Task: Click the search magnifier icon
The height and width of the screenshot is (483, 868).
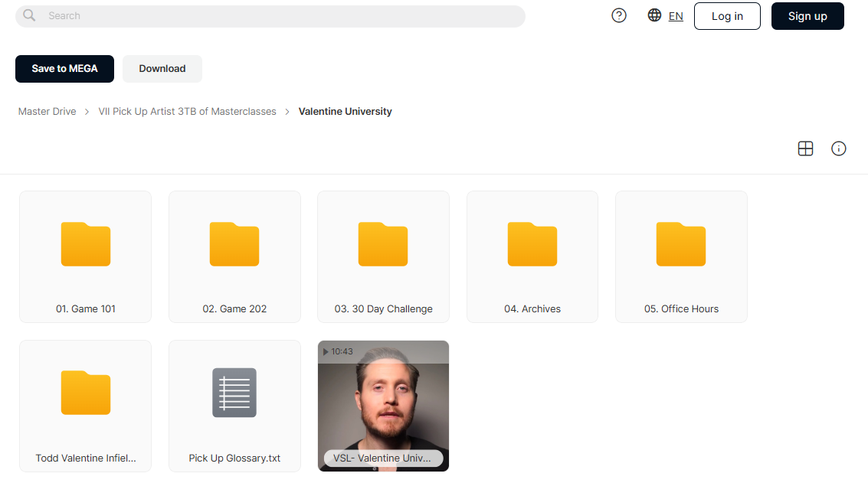Action: (x=29, y=15)
